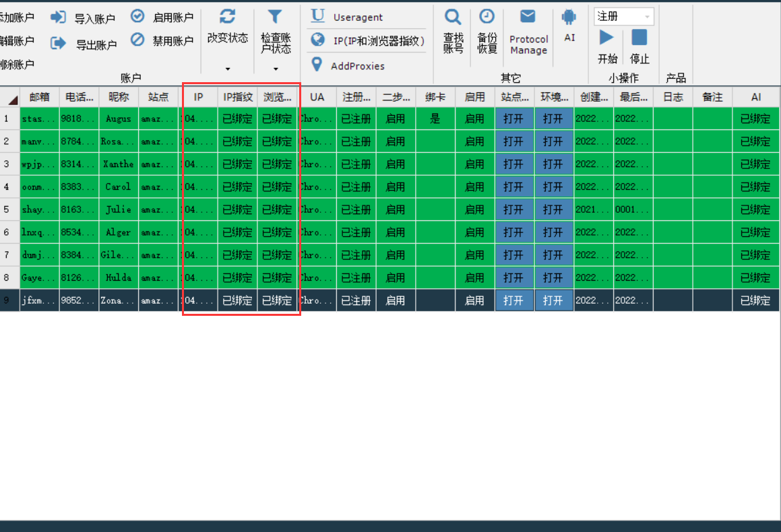Click the AddProxies pin icon

click(316, 64)
